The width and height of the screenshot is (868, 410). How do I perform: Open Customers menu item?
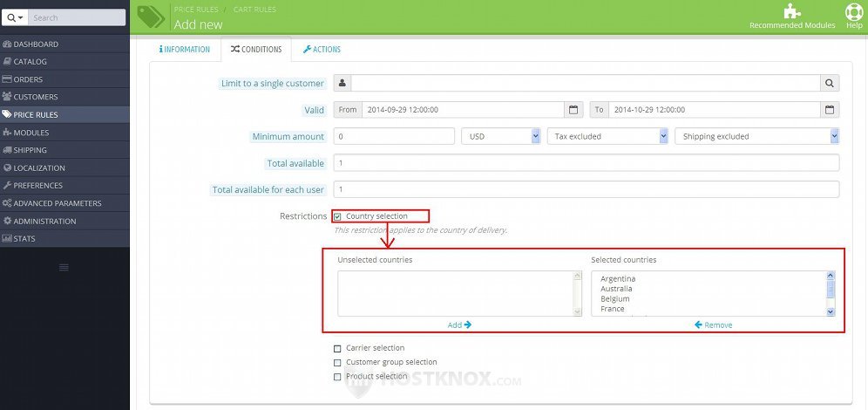[64, 97]
